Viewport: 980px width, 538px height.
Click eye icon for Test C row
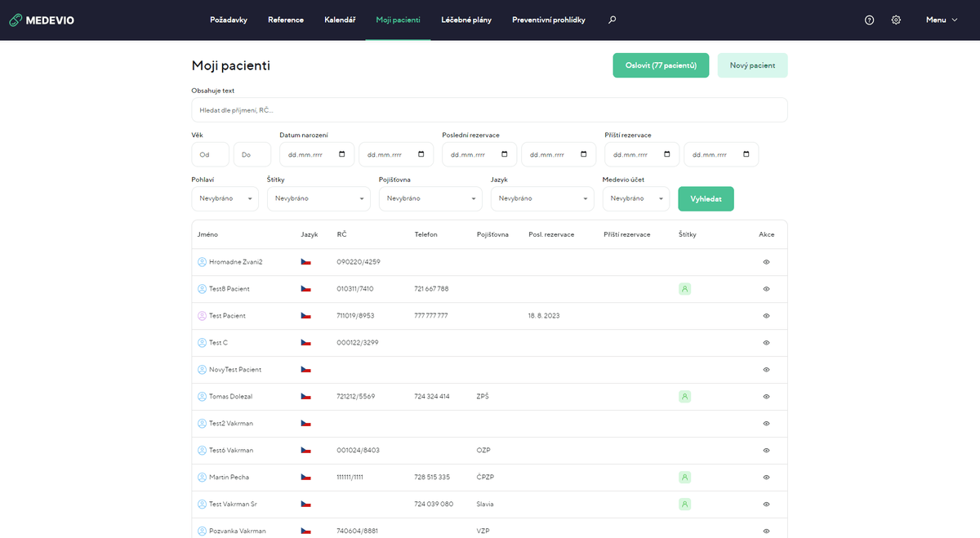pos(766,343)
